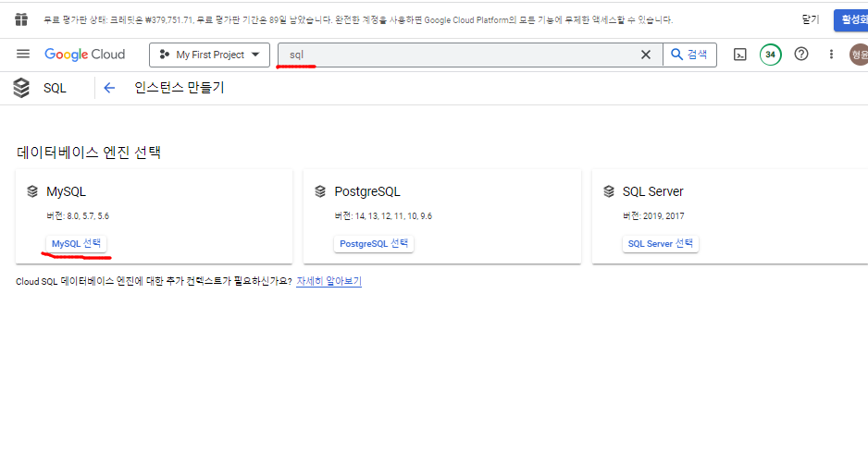868x453 pixels.
Task: Open notifications badge showing 34
Action: pos(770,55)
